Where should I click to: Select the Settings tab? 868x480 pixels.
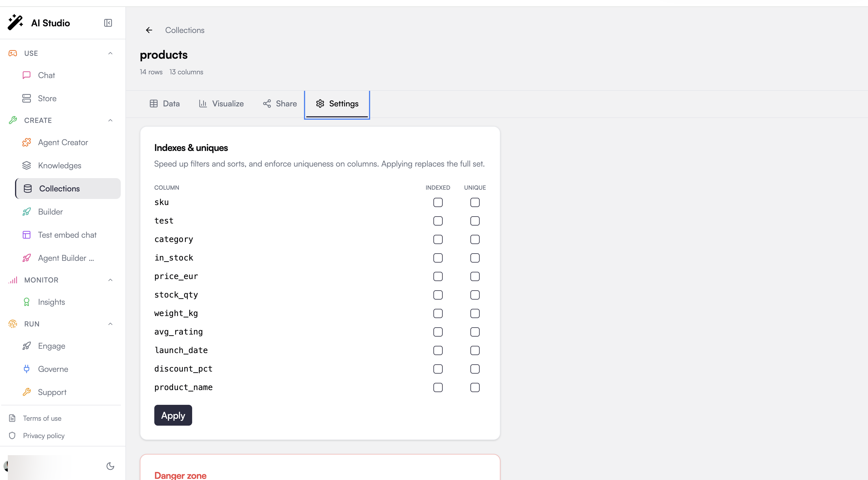click(x=337, y=105)
